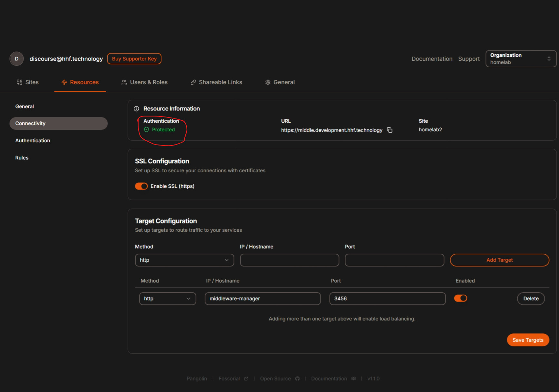Click the footer Documentation book icon
Image resolution: width=559 pixels, height=392 pixels.
pyautogui.click(x=353, y=378)
